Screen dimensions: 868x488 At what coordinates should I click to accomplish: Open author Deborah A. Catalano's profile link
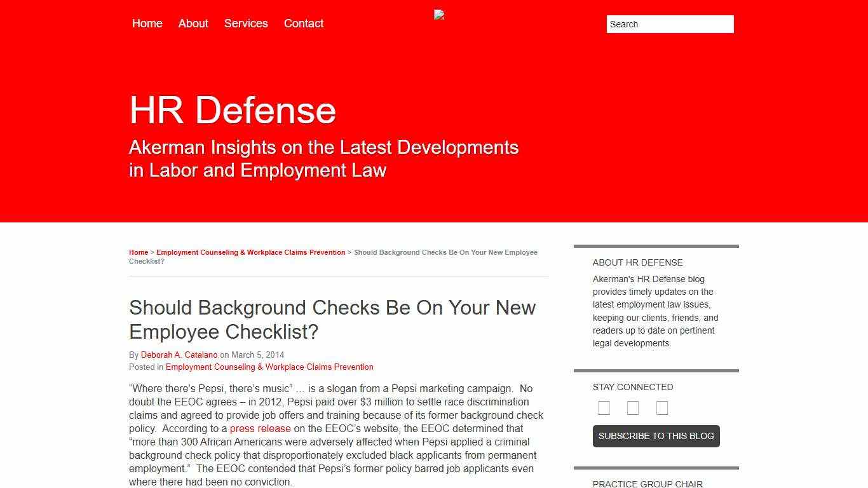[179, 355]
